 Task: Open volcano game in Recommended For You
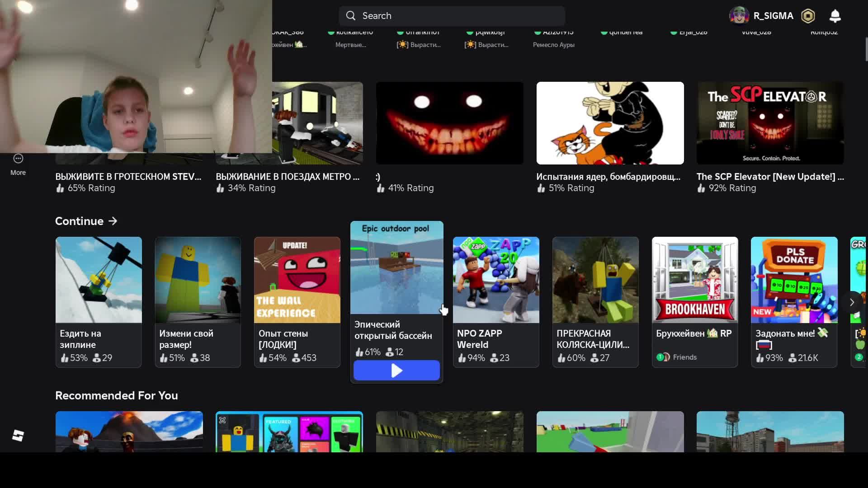tap(129, 432)
